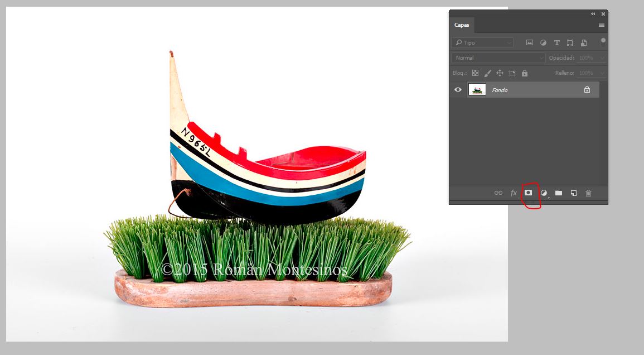Click the Fondo layer thumbnail
644x355 pixels.
[477, 89]
